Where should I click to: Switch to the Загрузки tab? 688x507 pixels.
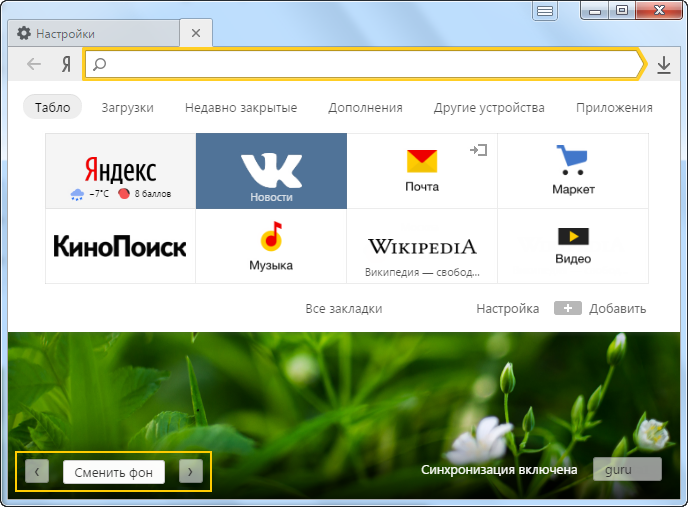coord(128,108)
